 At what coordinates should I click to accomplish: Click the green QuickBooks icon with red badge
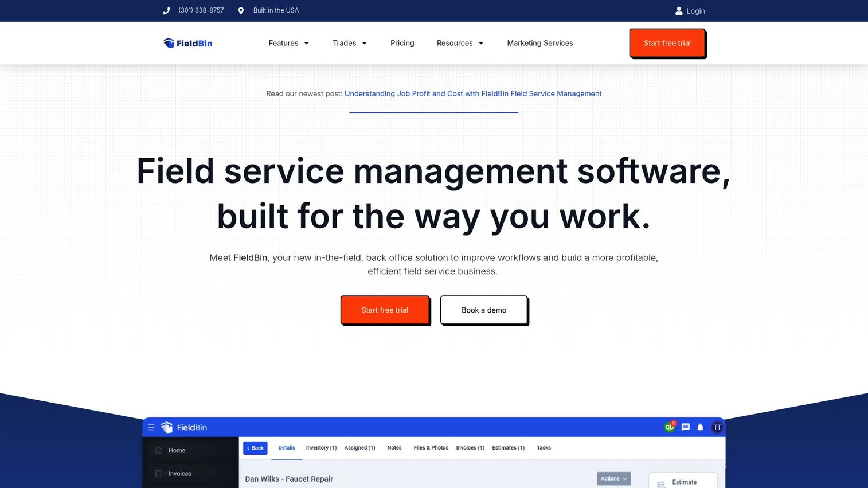pyautogui.click(x=670, y=427)
